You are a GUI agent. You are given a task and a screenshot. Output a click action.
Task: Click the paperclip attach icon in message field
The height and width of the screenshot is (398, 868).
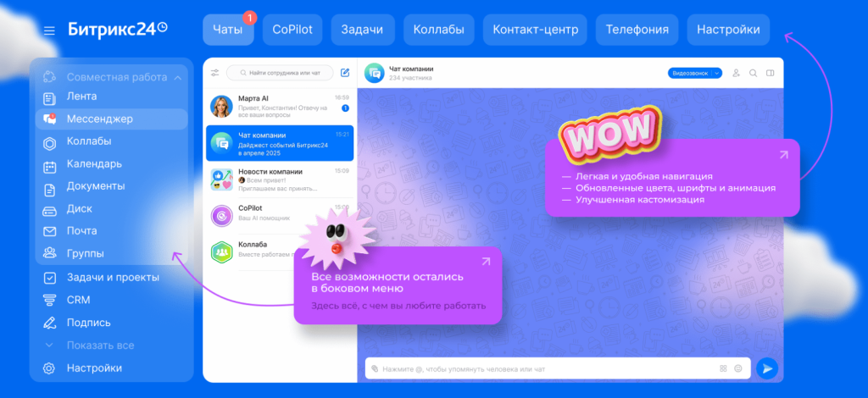pos(375,368)
